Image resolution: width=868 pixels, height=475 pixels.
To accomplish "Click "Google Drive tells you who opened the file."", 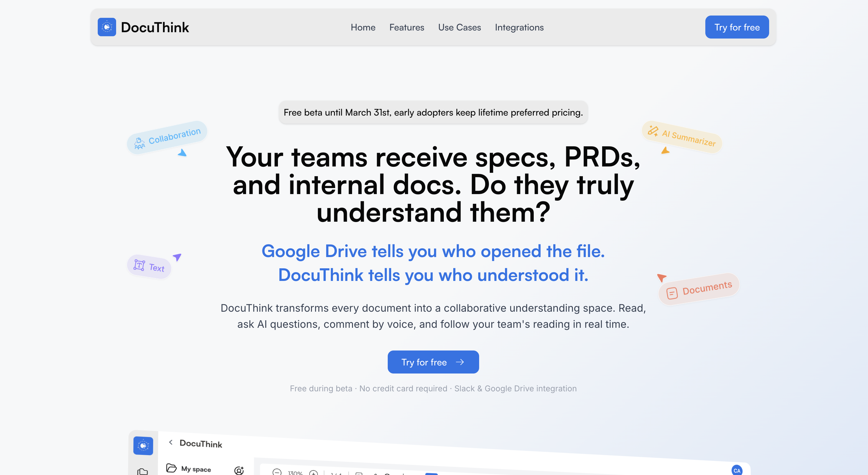I will [433, 251].
